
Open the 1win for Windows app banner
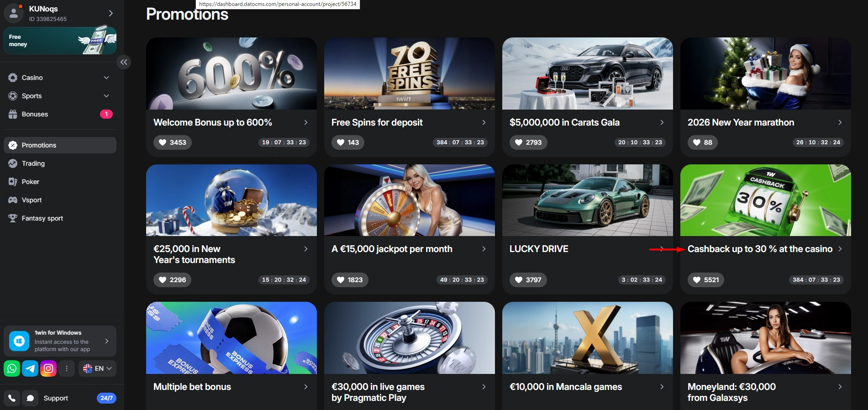(60, 341)
